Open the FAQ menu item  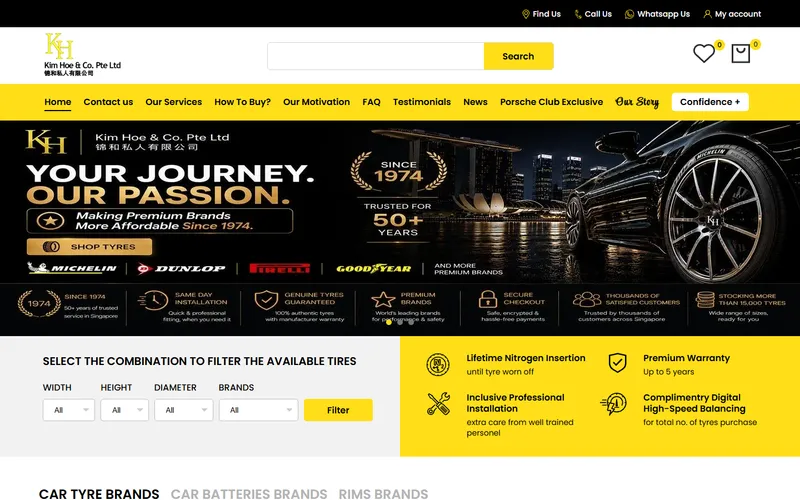point(371,102)
